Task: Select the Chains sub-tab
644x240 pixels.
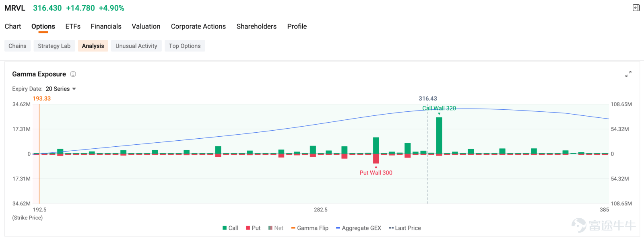Action: [x=17, y=46]
